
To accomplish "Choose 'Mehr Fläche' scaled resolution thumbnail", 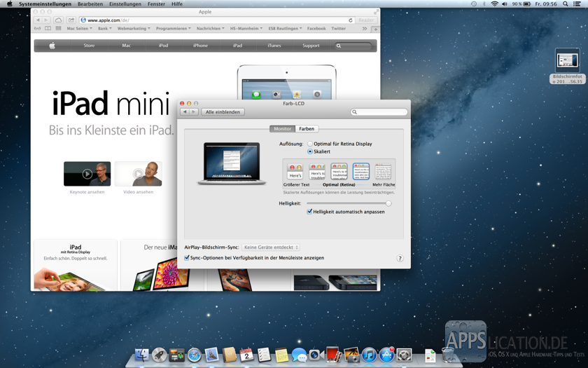I will point(384,172).
